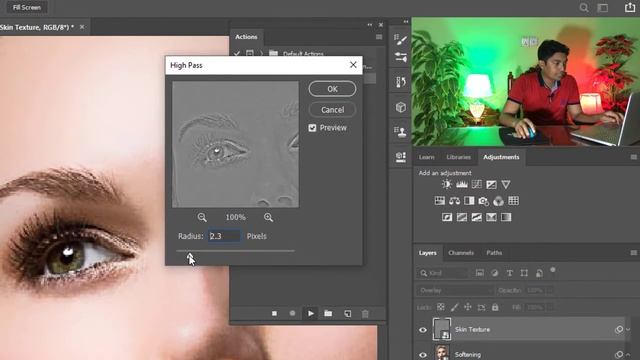
Task: Delete action with trash icon
Action: (365, 313)
